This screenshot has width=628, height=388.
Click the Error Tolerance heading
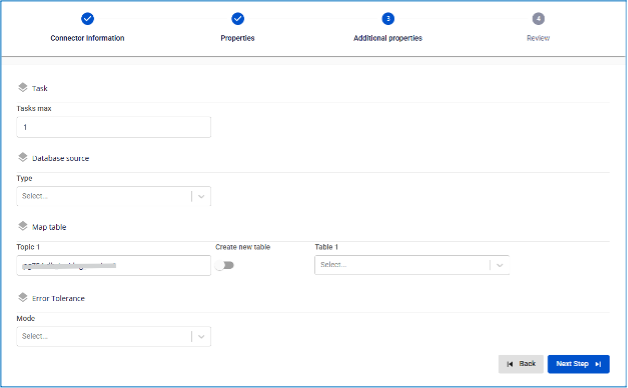click(58, 298)
